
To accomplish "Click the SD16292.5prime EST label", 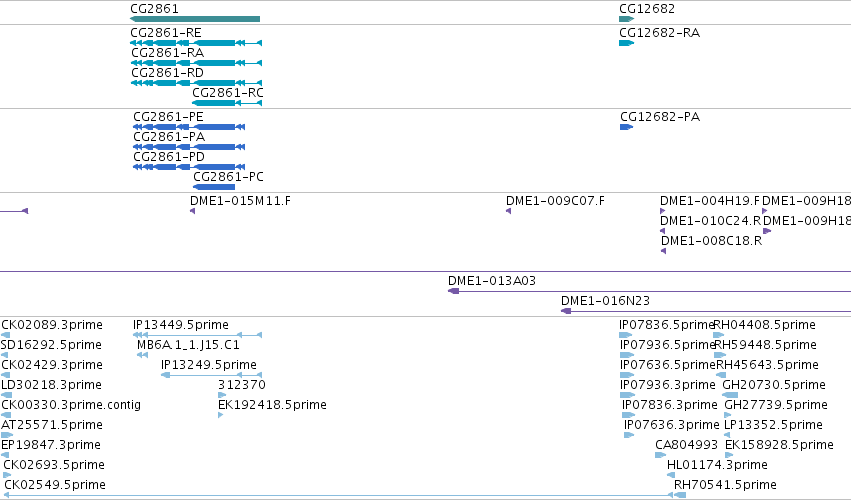I will pyautogui.click(x=51, y=345).
